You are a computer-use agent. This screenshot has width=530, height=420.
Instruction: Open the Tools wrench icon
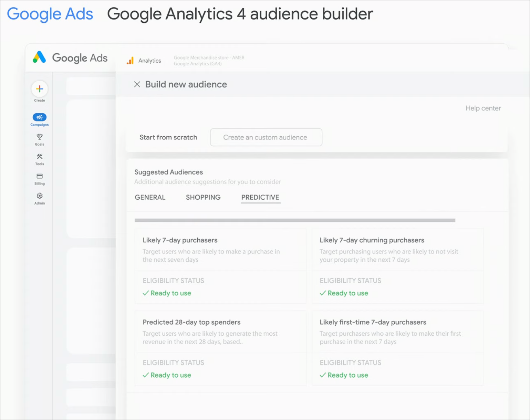coord(40,156)
